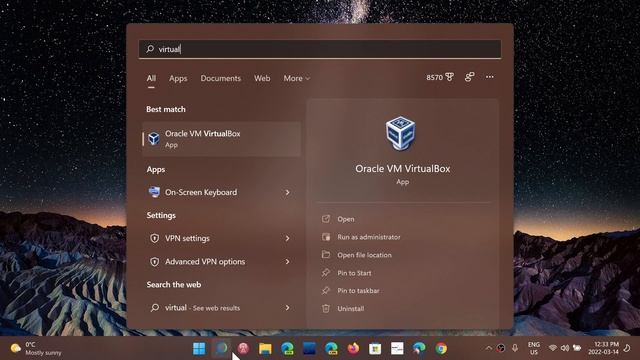Image resolution: width=640 pixels, height=360 pixels.
Task: Click the Open file location folder icon
Action: tap(326, 255)
